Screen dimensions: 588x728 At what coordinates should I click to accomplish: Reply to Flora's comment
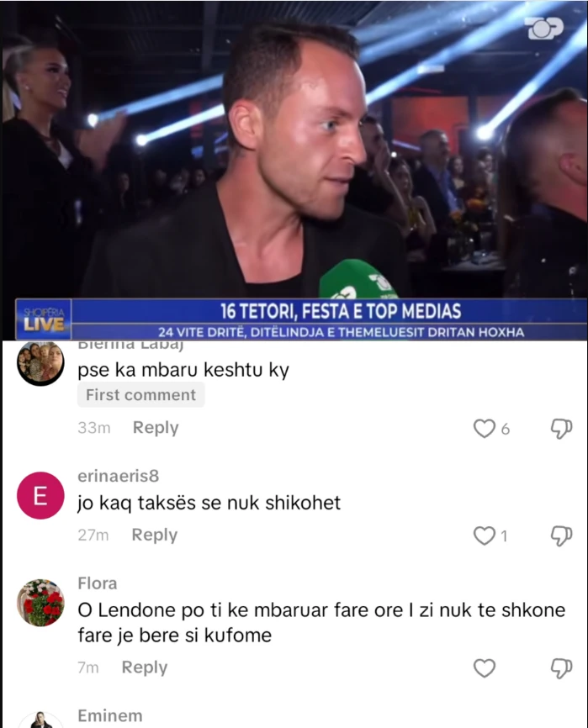(145, 667)
